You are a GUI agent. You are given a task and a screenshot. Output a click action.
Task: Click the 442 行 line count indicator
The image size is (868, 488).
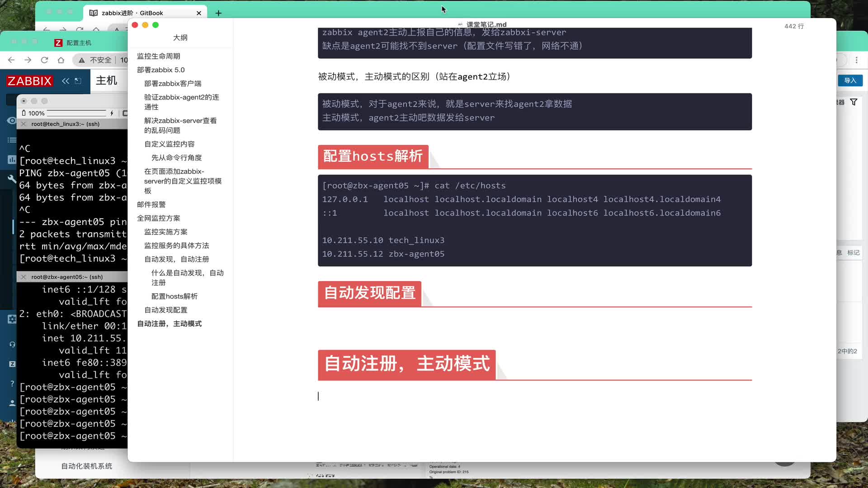tap(794, 26)
